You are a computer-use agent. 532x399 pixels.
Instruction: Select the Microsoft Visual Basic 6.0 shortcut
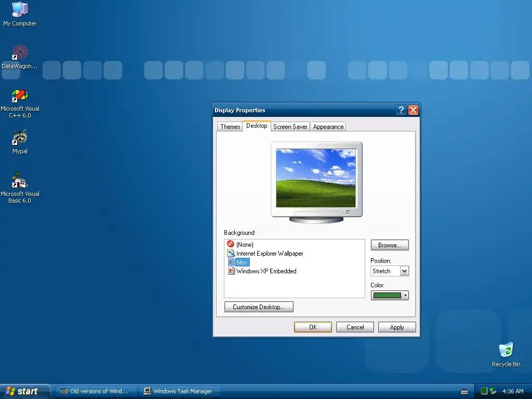(20, 188)
